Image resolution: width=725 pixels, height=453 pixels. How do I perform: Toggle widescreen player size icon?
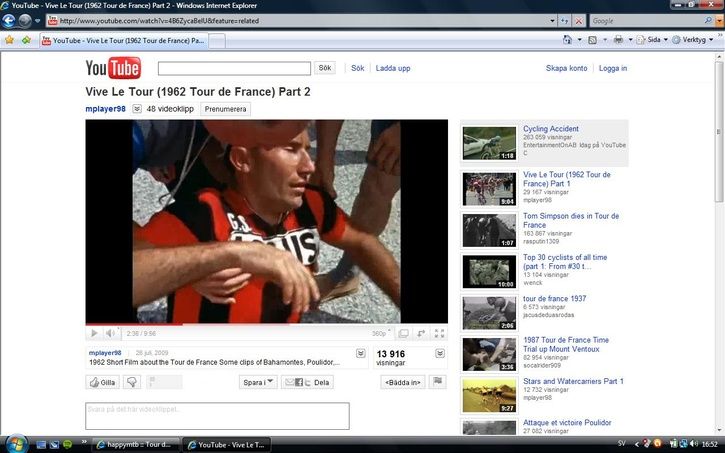[421, 333]
